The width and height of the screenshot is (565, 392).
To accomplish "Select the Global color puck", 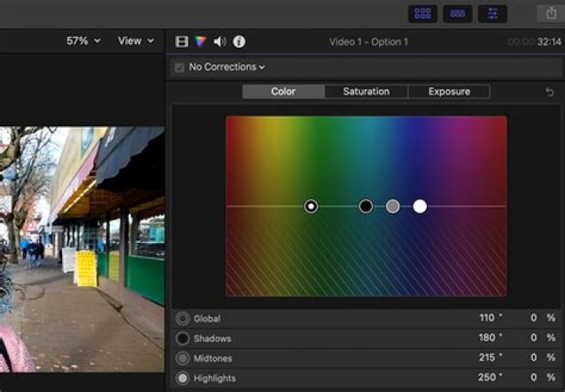I will (311, 207).
